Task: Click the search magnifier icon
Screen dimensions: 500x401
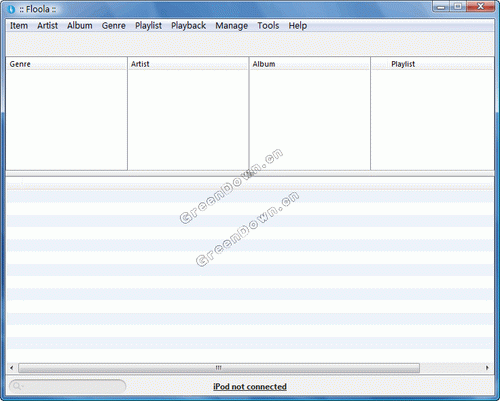Action: point(17,386)
